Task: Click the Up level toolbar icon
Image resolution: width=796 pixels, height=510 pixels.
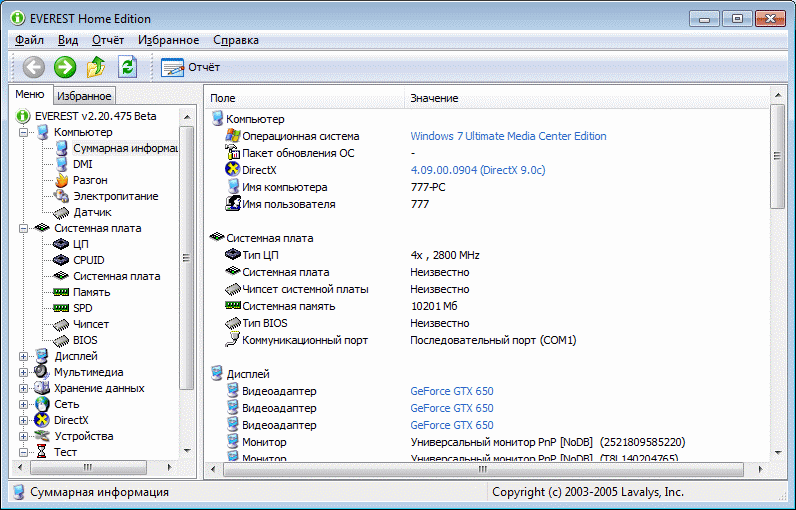Action: click(x=96, y=67)
